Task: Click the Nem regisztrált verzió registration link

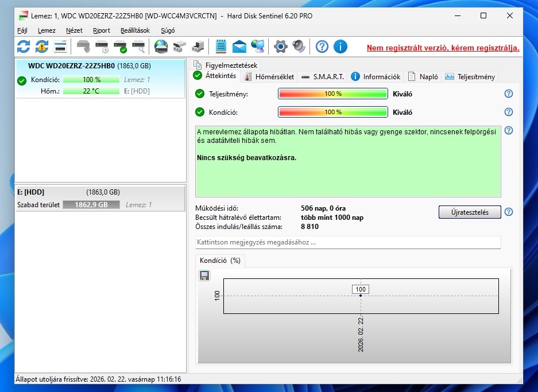Action: tap(443, 48)
